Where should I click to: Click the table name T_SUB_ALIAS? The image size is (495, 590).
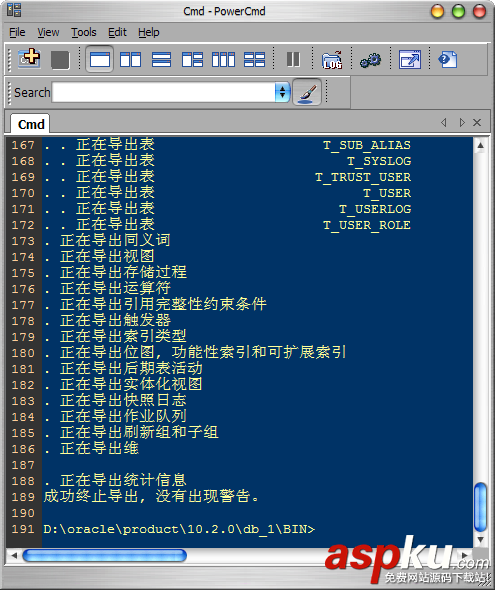point(367,145)
